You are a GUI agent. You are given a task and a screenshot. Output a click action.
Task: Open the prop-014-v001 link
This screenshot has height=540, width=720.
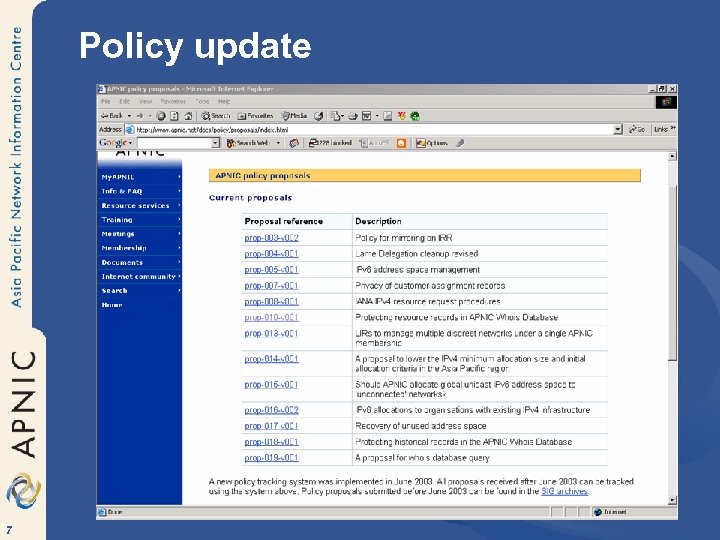(271, 359)
